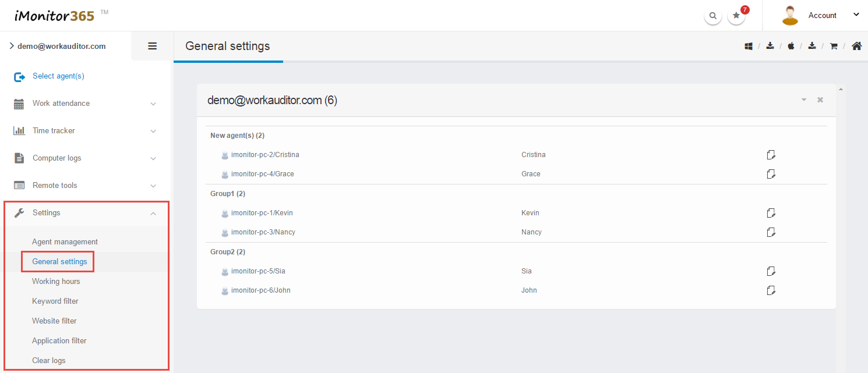The width and height of the screenshot is (868, 373).
Task: Open the shopping cart icon
Action: coord(834,46)
